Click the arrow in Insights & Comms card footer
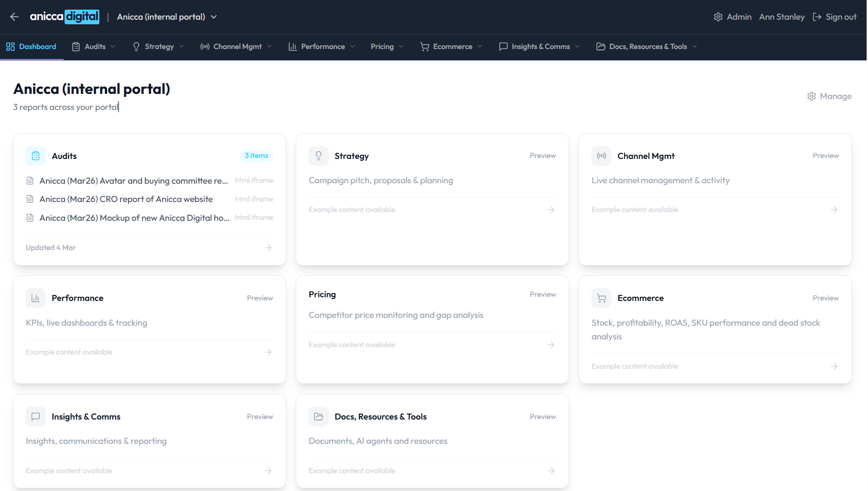Screen dimensions: 868x491 (268, 471)
